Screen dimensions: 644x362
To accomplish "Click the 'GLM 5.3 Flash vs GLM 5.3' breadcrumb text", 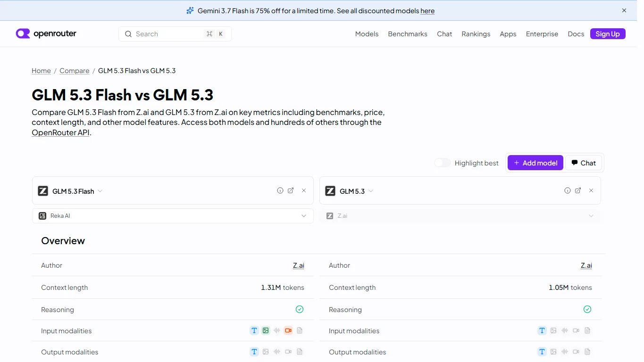I will point(137,71).
